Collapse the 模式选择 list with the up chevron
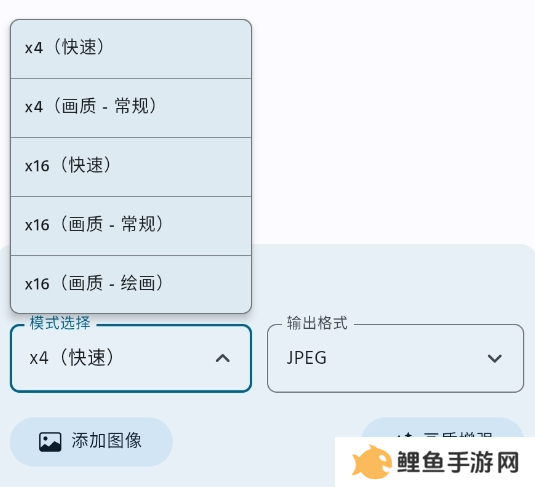This screenshot has width=535, height=487. pyautogui.click(x=223, y=358)
